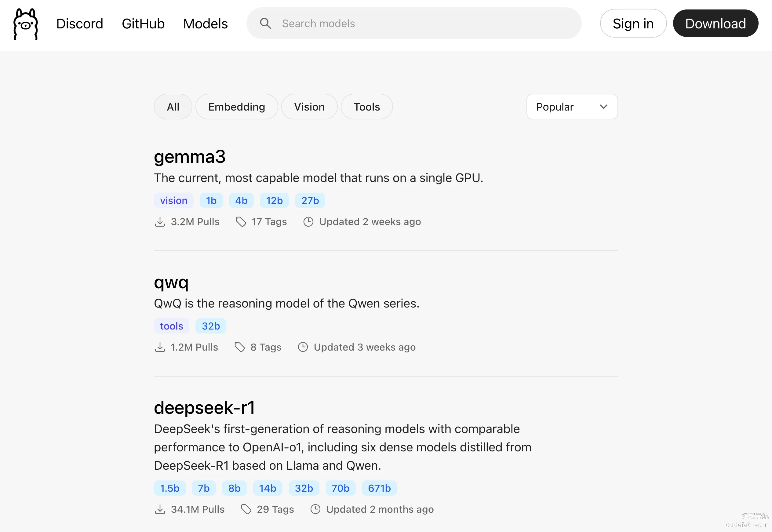Screen dimensions: 772x532
Task: Select the 1b size tag on gemma3
Action: tap(211, 200)
